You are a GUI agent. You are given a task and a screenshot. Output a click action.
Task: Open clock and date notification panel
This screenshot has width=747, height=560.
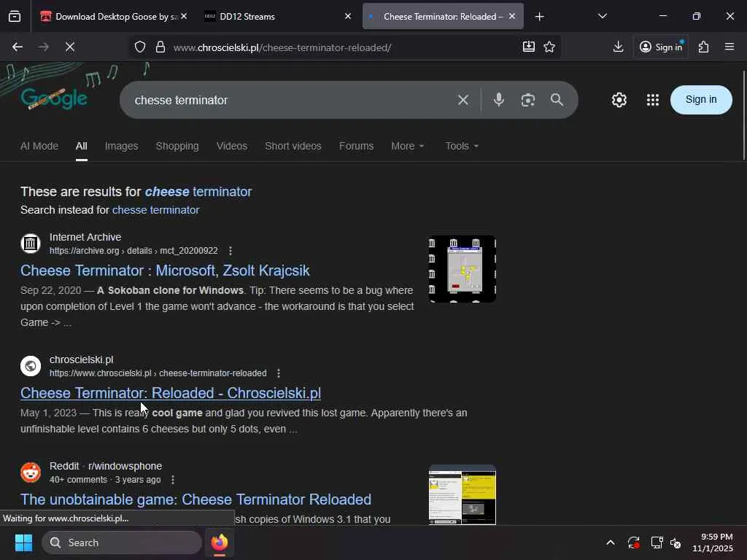coord(712,542)
